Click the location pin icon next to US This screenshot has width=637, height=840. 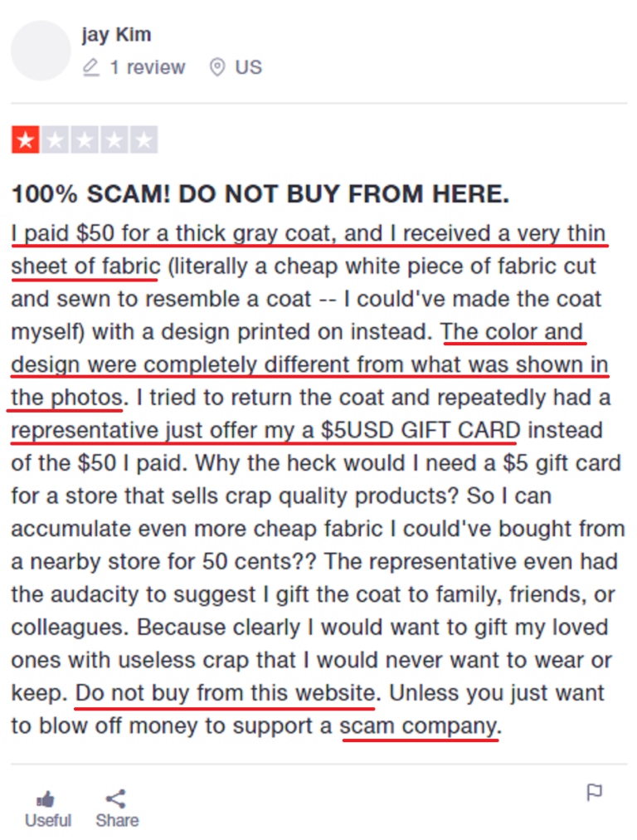point(217,67)
